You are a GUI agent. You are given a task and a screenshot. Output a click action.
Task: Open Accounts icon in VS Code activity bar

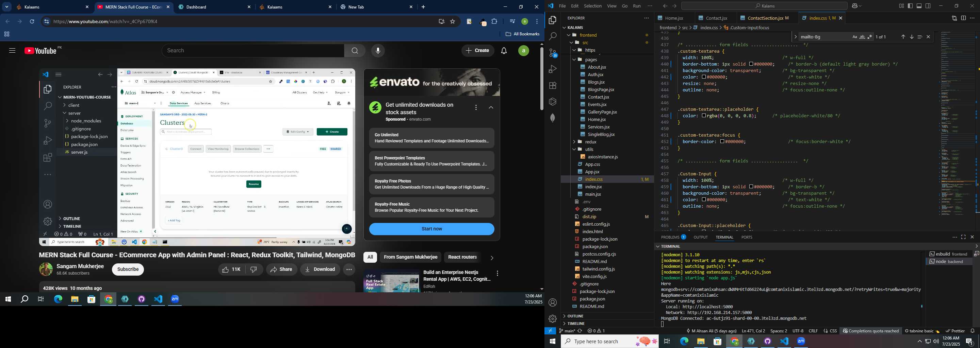pos(552,303)
